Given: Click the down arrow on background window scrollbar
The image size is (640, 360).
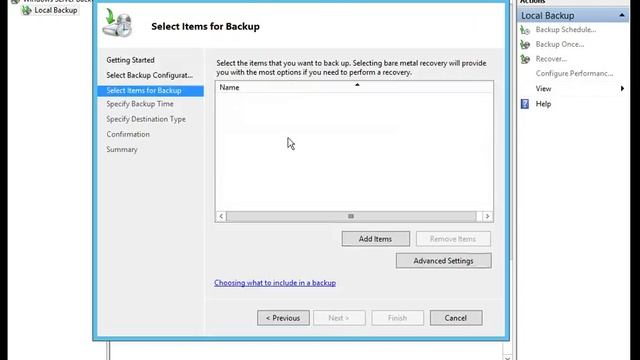Looking at the screenshot, I should [x=507, y=358].
